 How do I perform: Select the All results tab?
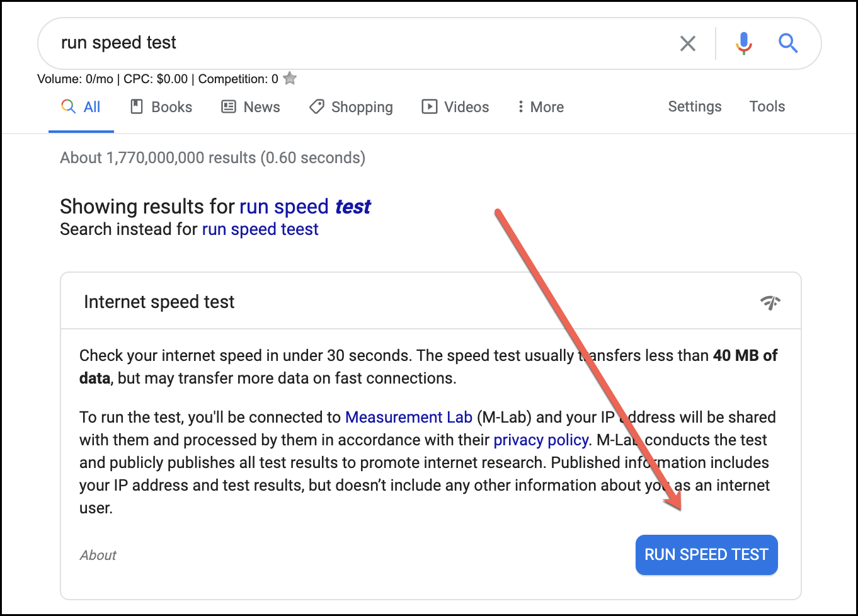(81, 107)
